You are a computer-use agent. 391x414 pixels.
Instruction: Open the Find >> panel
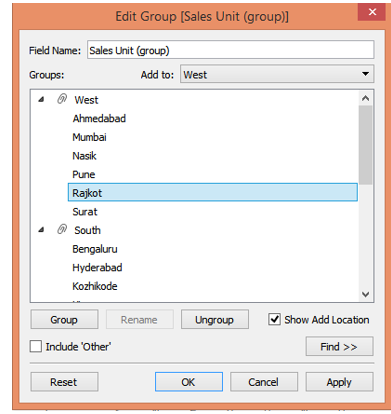pos(339,347)
